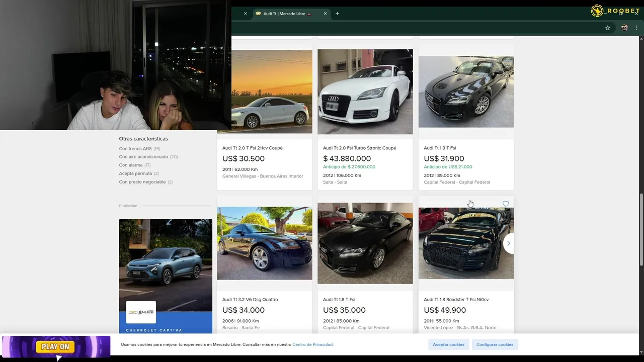
Task: Show next photo of the Roadster listing
Action: pyautogui.click(x=508, y=243)
